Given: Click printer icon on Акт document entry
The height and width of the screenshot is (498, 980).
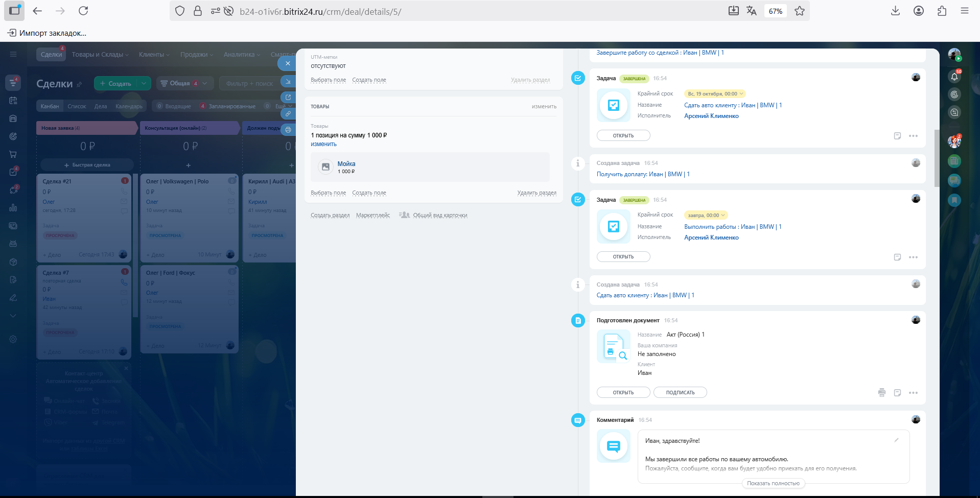Looking at the screenshot, I should pos(881,393).
